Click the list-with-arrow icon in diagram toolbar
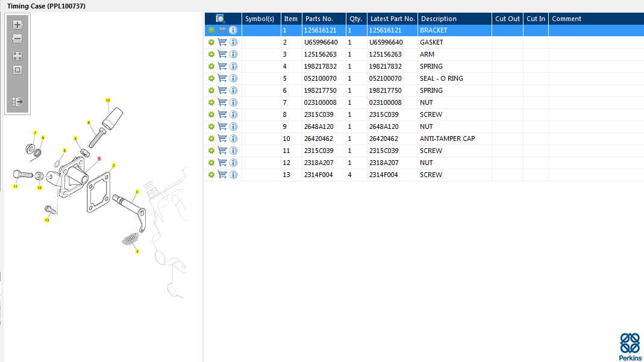 click(x=17, y=102)
